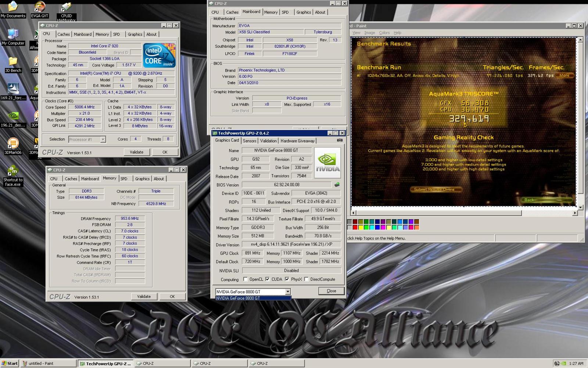This screenshot has height=368, width=588.
Task: Click the Paint icon on taskbar button
Action: click(x=25, y=363)
